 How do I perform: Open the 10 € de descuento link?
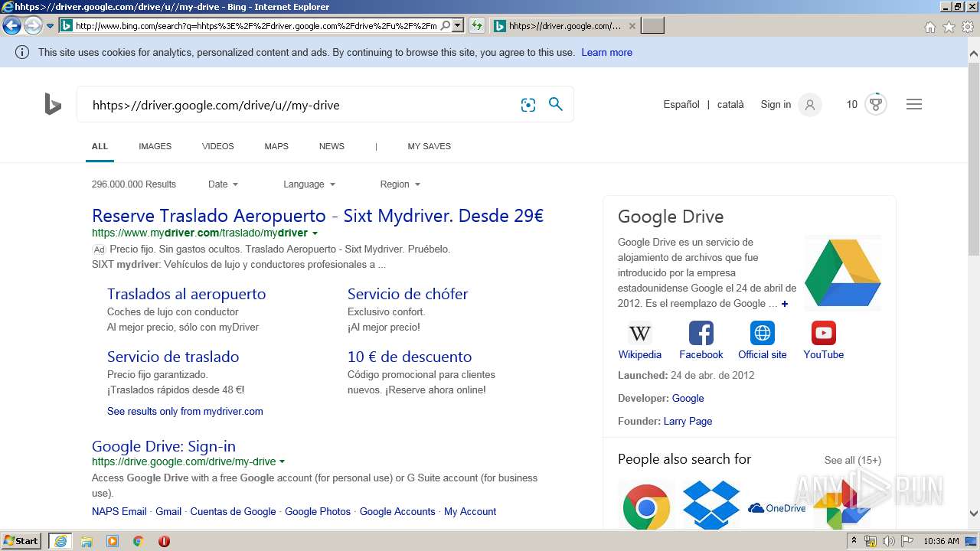click(x=410, y=357)
